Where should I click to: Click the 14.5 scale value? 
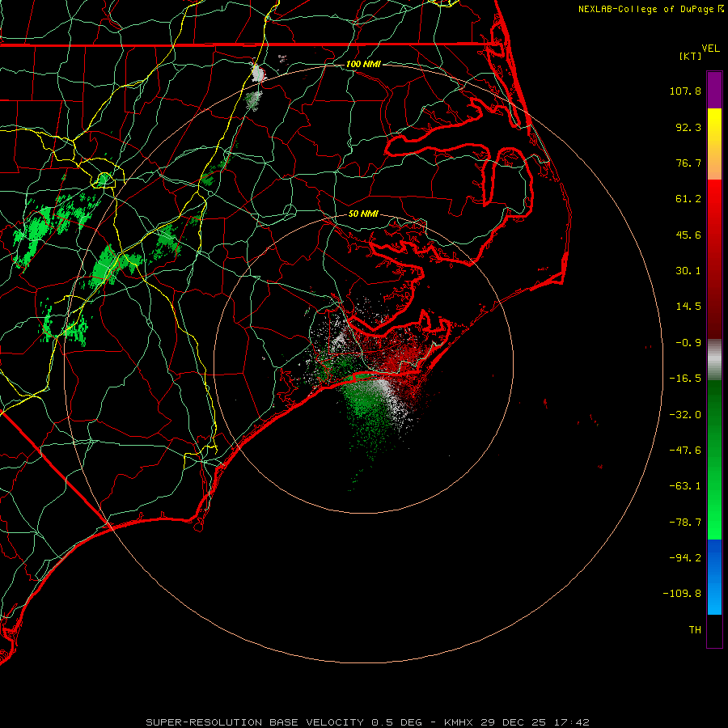tap(688, 307)
